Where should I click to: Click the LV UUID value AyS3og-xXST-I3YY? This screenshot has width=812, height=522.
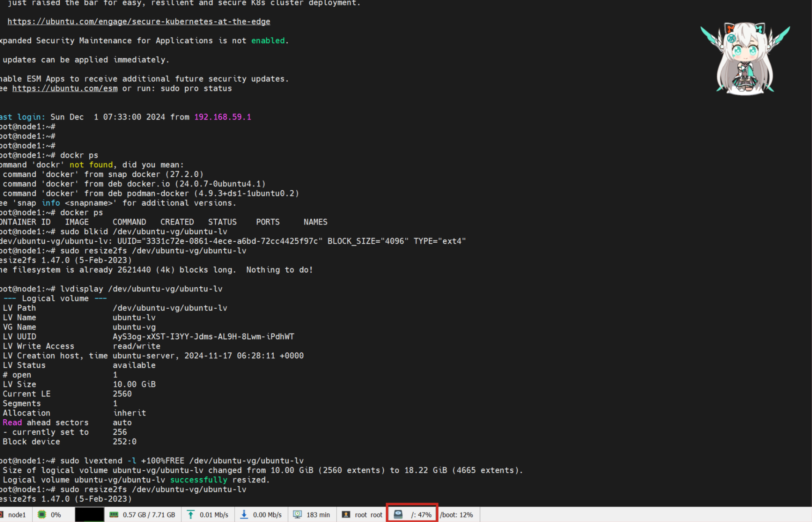tap(203, 337)
